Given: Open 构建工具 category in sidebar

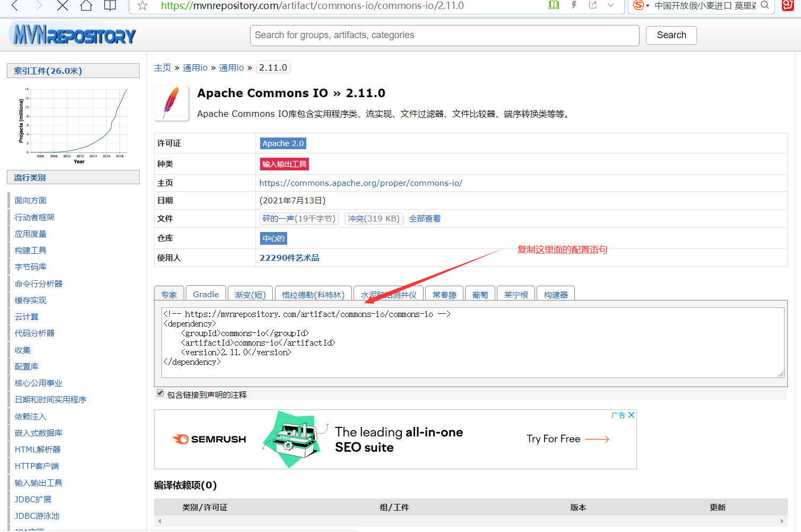Looking at the screenshot, I should pyautogui.click(x=30, y=251).
